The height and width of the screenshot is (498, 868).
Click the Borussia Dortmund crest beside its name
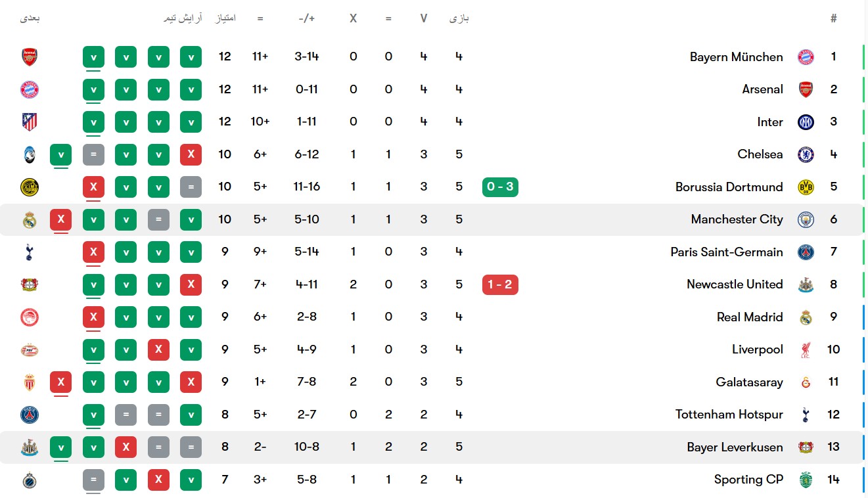pyautogui.click(x=806, y=187)
